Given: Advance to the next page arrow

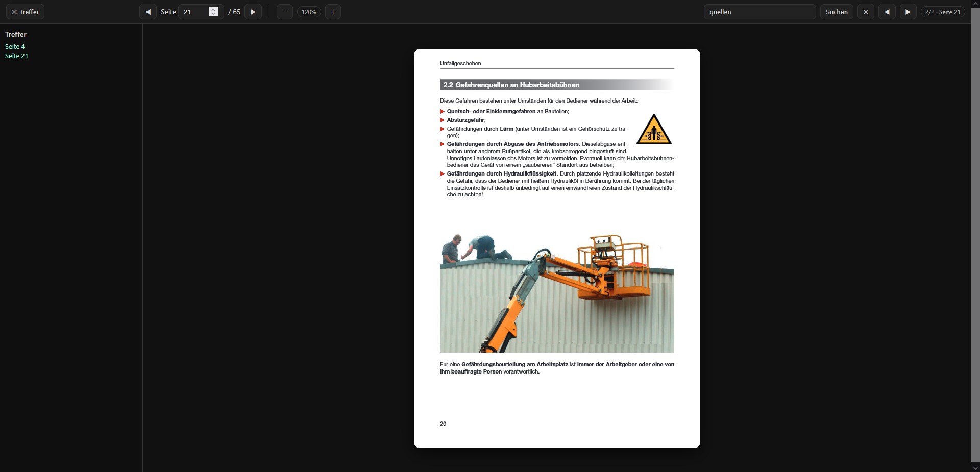Looking at the screenshot, I should [x=253, y=12].
